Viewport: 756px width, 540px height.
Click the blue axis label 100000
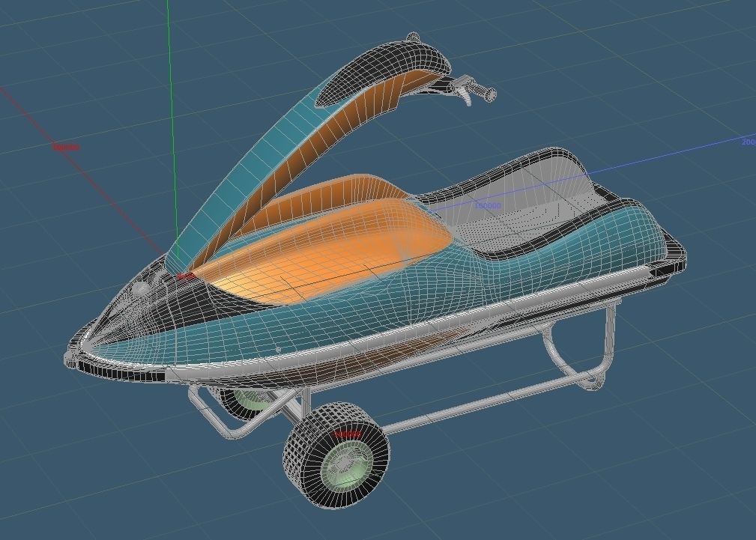(488, 206)
